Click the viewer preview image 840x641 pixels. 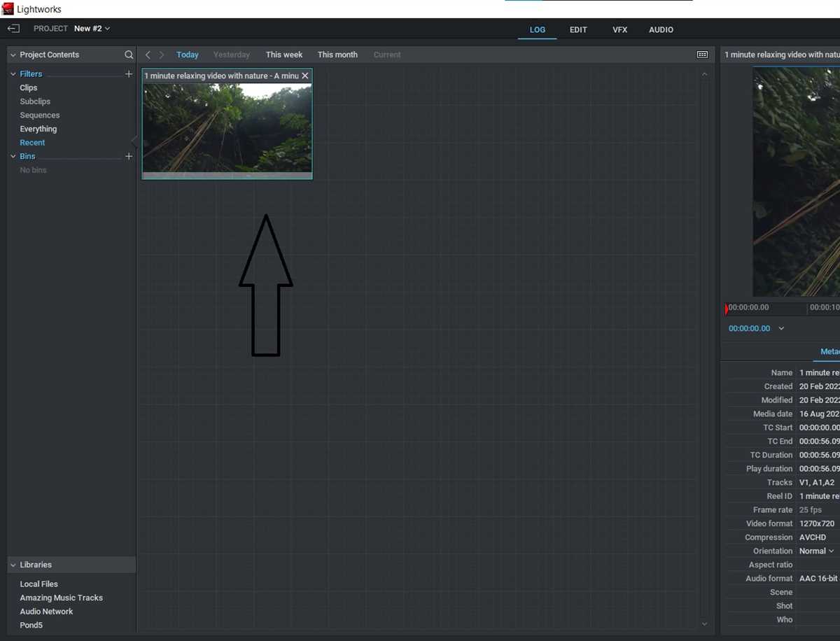797,181
